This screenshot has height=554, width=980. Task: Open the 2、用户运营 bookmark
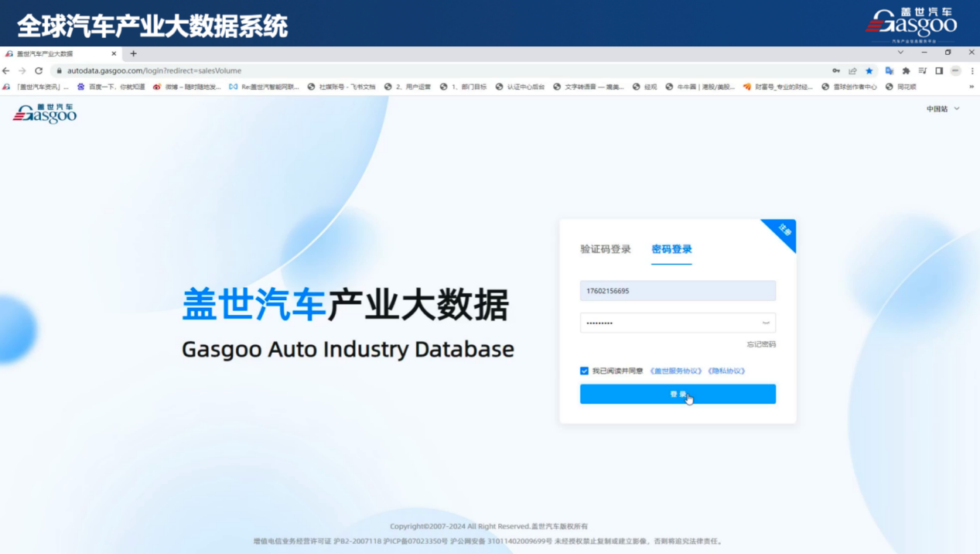click(x=408, y=87)
